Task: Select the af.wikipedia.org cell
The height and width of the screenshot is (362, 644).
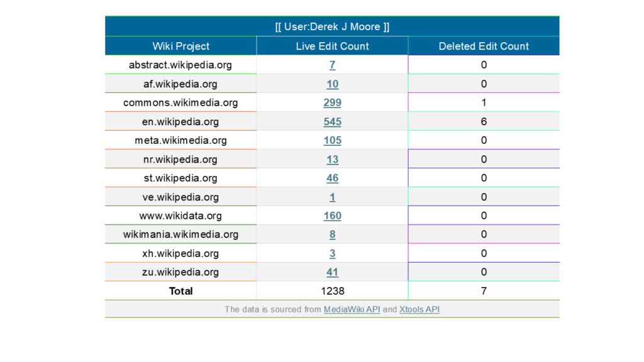Action: point(180,84)
